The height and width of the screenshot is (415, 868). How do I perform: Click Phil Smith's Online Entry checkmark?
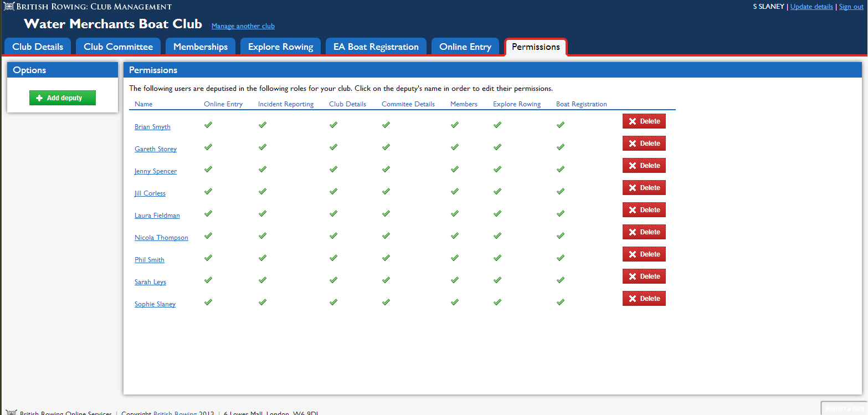tap(208, 258)
